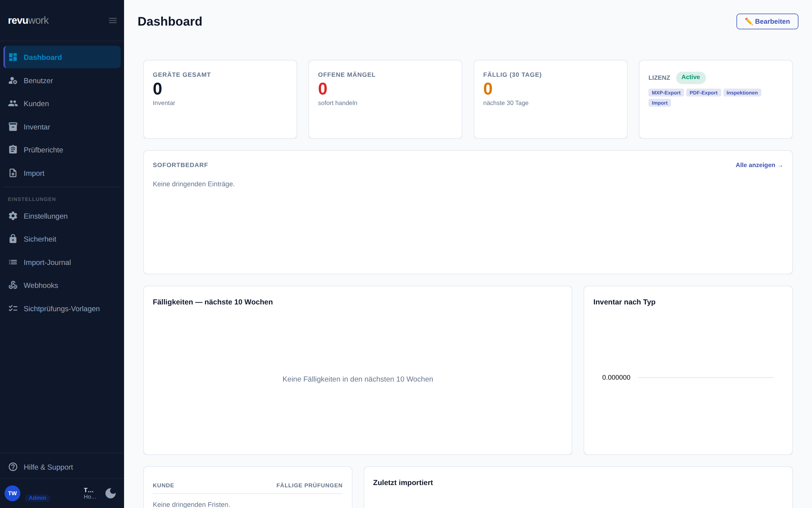
Task: Click the Admin role badge
Action: [x=38, y=498]
